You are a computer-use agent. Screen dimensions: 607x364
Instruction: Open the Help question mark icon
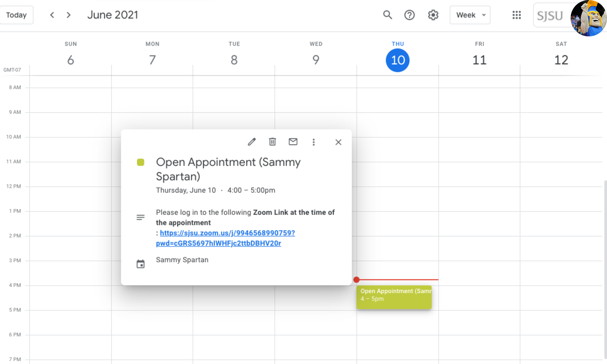[409, 15]
